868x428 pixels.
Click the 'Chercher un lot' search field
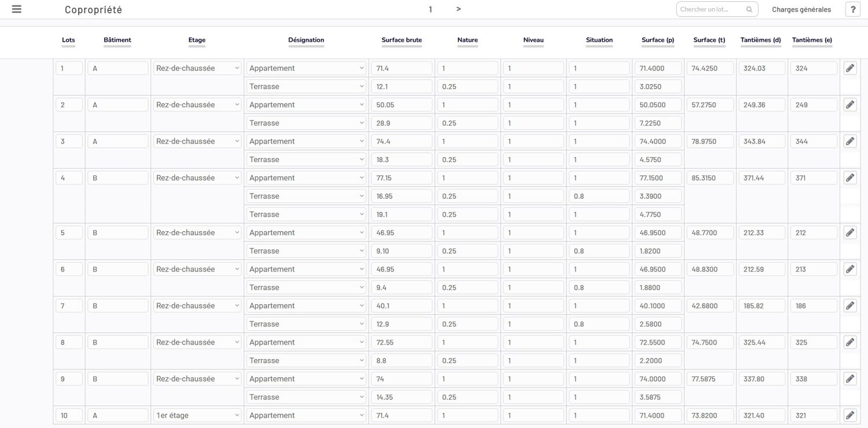711,9
